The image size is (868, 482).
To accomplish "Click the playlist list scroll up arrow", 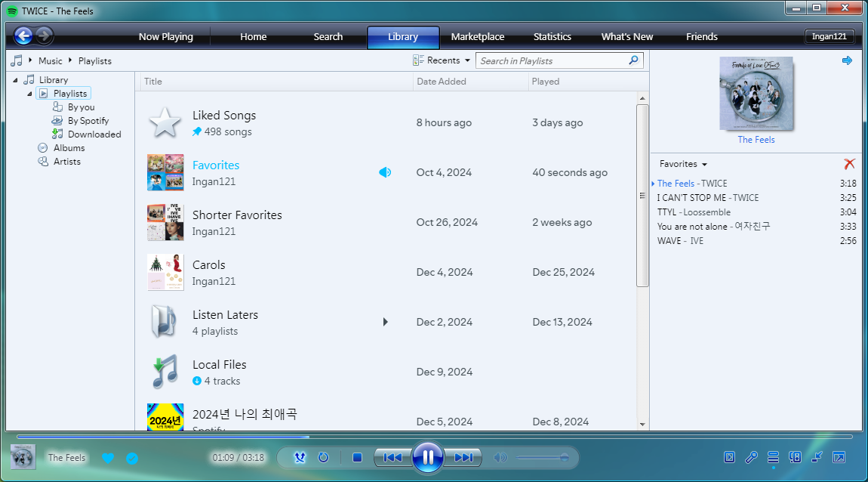I will (642, 98).
